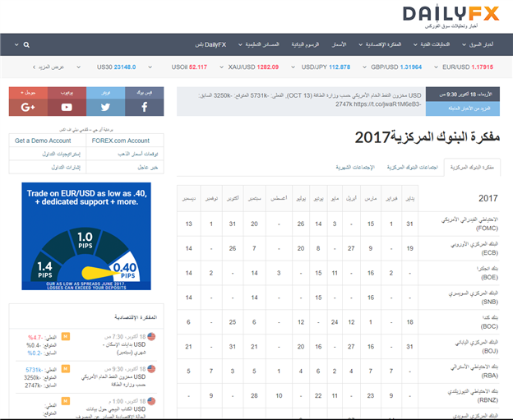Open the التحليلات الفنية menu dropdown

(432, 45)
